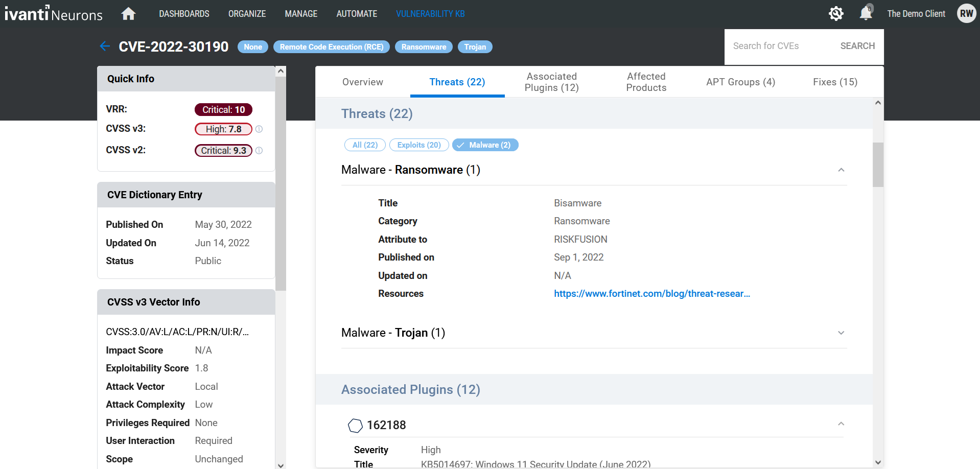This screenshot has height=469, width=980.
Task: Click the RISKFUSION attribution value
Action: point(580,240)
